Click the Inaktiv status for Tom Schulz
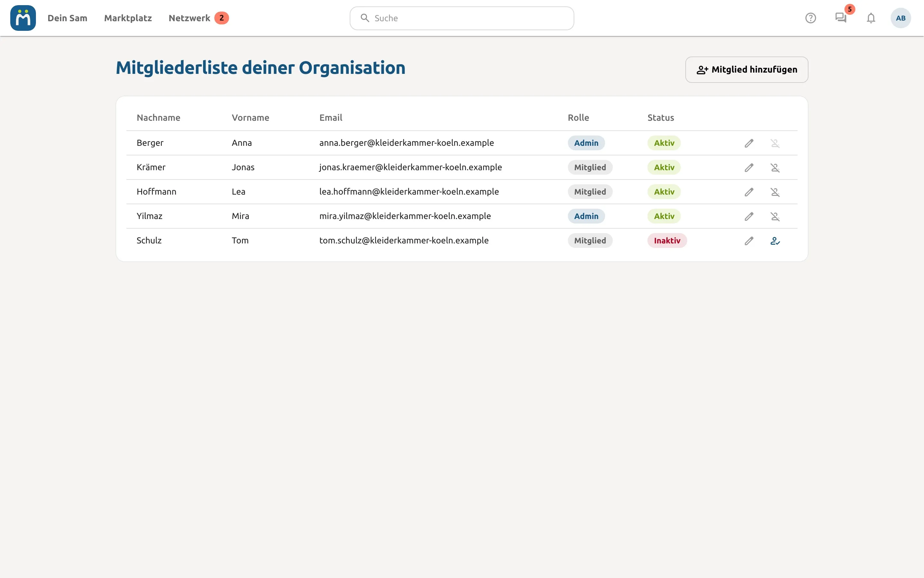Viewport: 924px width, 578px height. coord(667,241)
